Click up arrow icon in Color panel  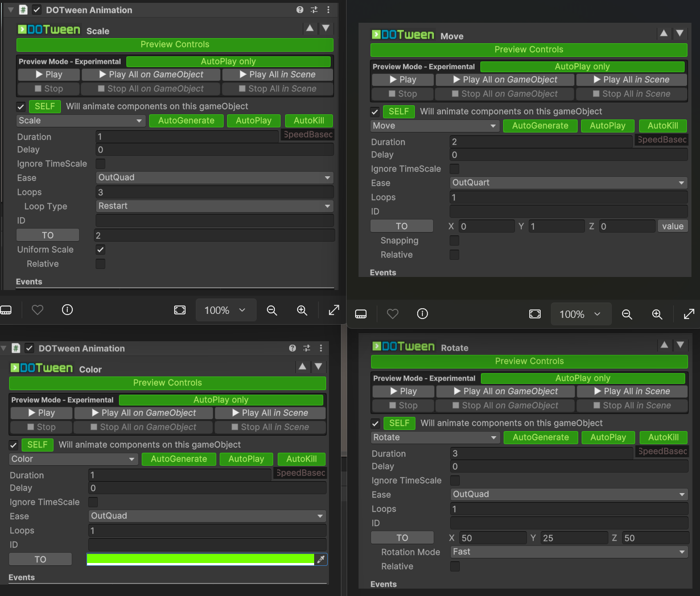click(302, 366)
